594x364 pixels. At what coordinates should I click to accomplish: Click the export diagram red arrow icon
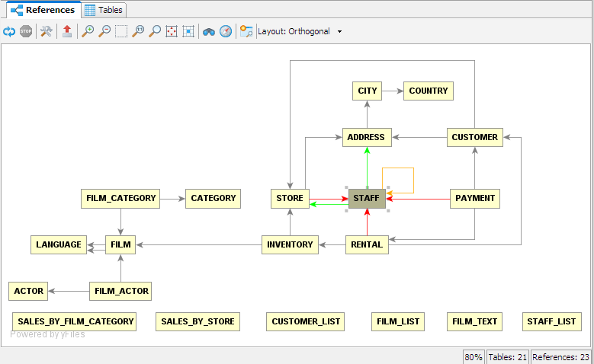click(68, 32)
